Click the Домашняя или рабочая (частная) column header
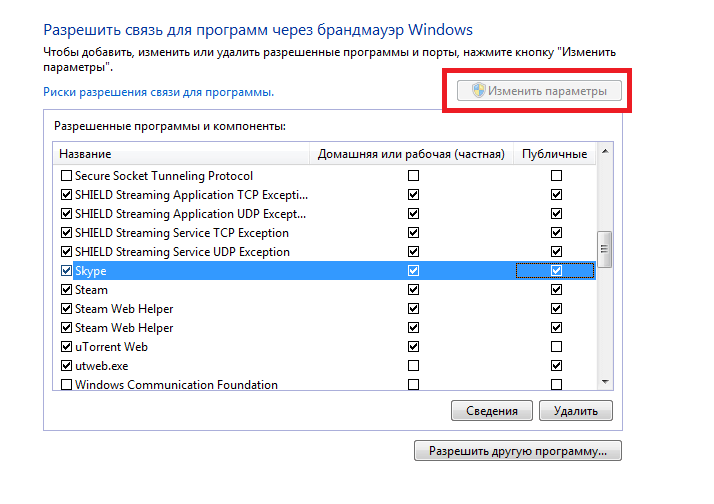The image size is (714, 504). click(412, 154)
